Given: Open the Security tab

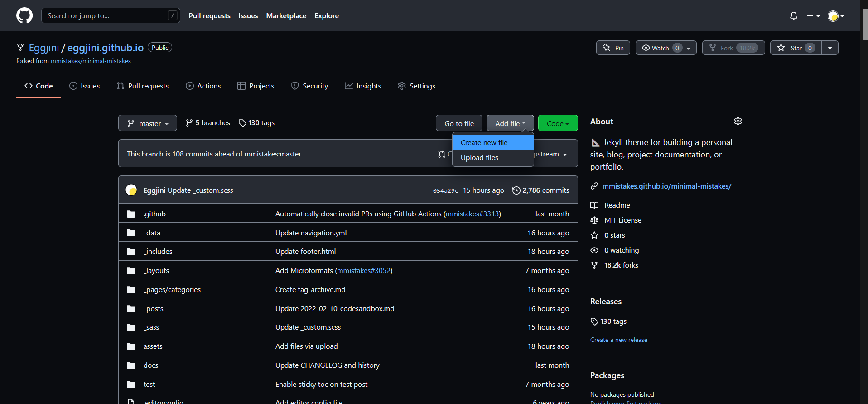Looking at the screenshot, I should pyautogui.click(x=309, y=86).
